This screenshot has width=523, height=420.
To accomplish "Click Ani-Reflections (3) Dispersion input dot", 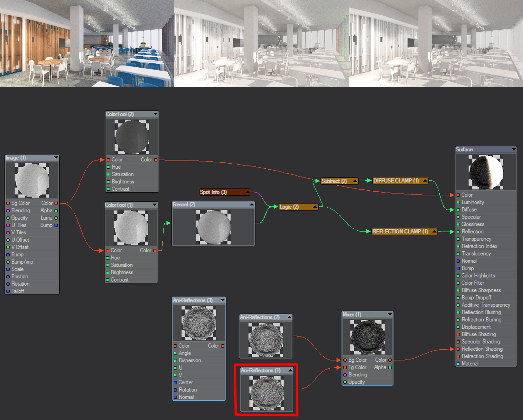I will pyautogui.click(x=175, y=361).
